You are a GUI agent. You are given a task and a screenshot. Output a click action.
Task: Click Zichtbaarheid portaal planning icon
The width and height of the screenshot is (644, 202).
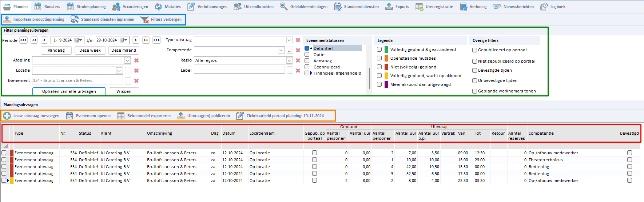pyautogui.click(x=240, y=116)
